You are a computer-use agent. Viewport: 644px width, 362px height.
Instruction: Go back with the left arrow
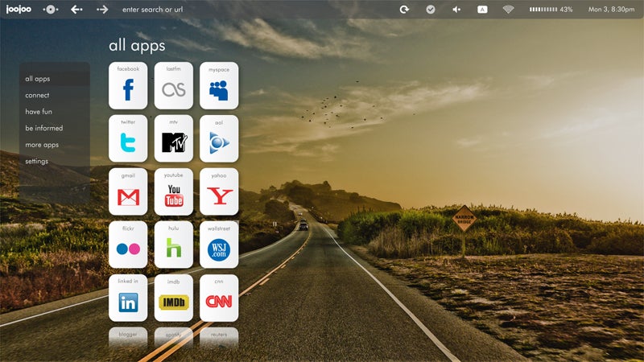click(76, 9)
